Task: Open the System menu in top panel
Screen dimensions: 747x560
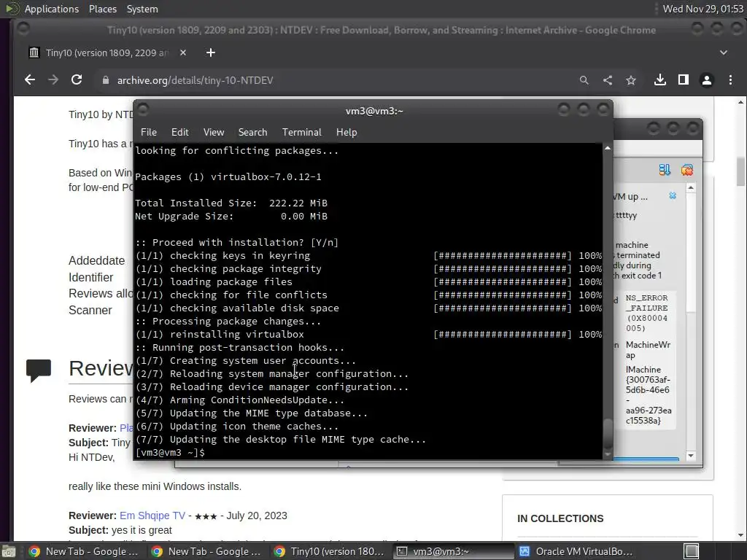Action: [142, 9]
